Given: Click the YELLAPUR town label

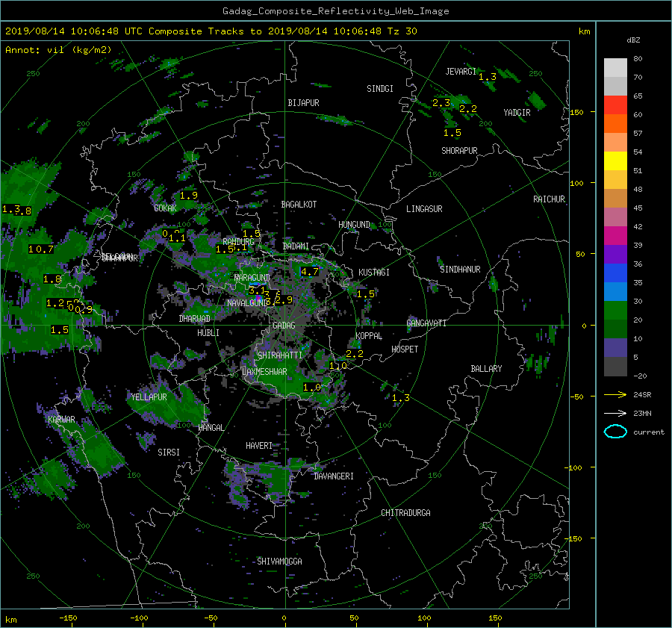Looking at the screenshot, I should (x=149, y=397).
